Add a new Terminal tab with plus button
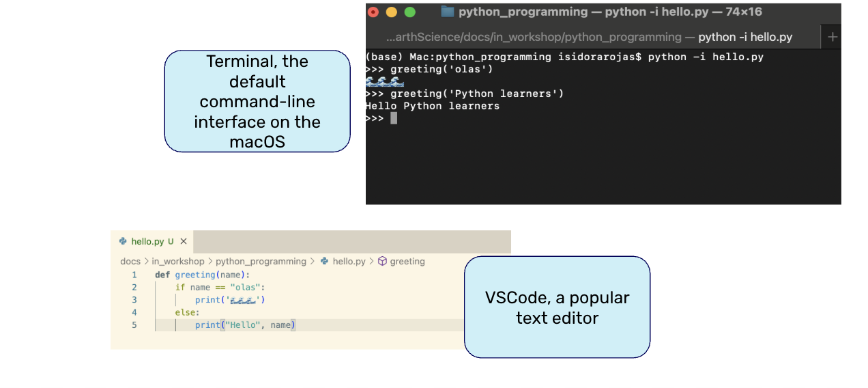The width and height of the screenshot is (868, 388). coord(832,37)
